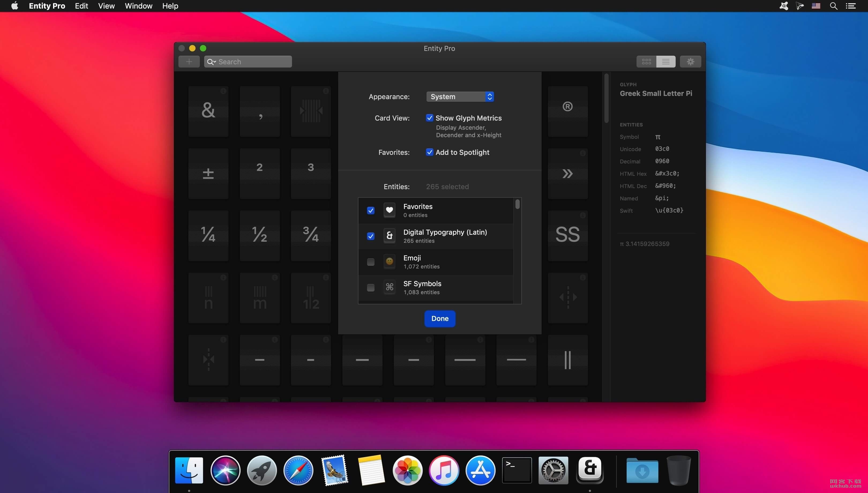The height and width of the screenshot is (493, 868).
Task: Select the superscript 3 glyph card
Action: (311, 174)
